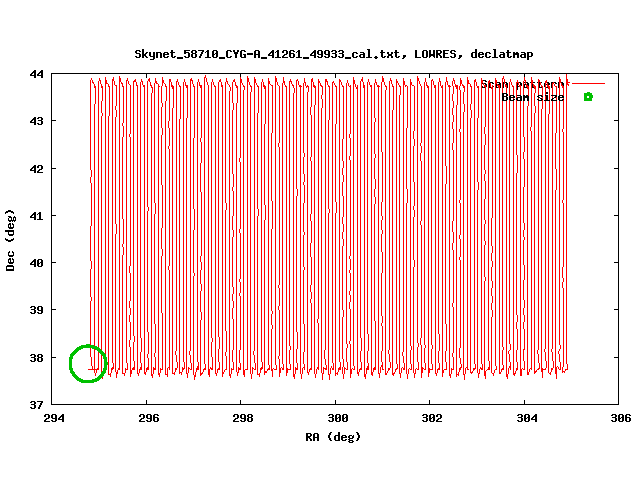Click the red scan pattern legend line
This screenshot has width=640, height=480.
pyautogui.click(x=588, y=84)
